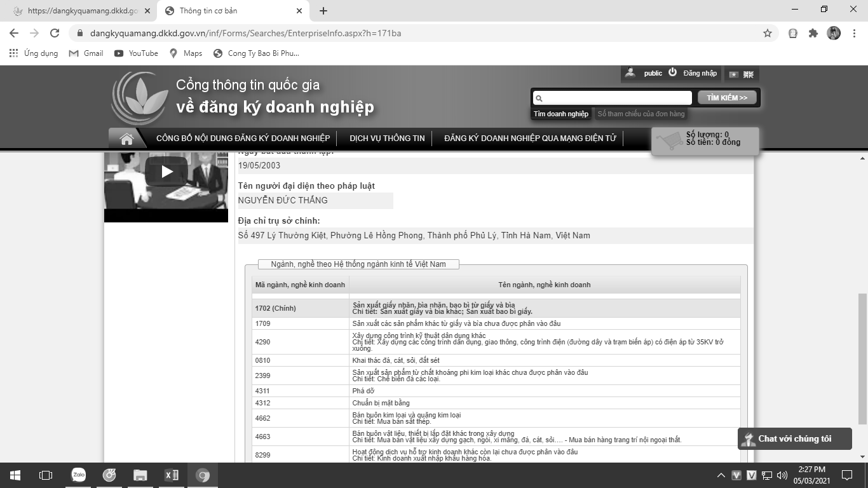868x488 pixels.
Task: Open the Chrome three-dot menu
Action: (854, 33)
